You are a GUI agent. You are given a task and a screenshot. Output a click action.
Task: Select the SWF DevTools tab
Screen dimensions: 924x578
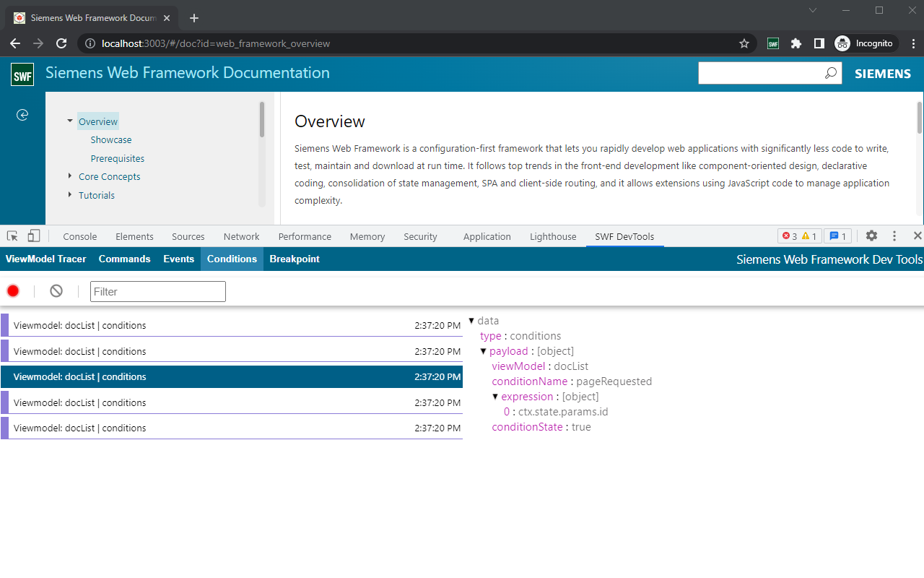pos(624,236)
